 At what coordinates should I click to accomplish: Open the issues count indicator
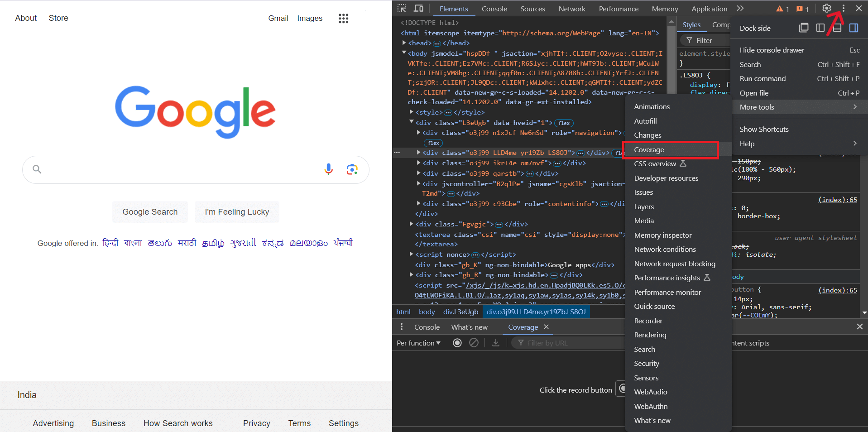[802, 9]
